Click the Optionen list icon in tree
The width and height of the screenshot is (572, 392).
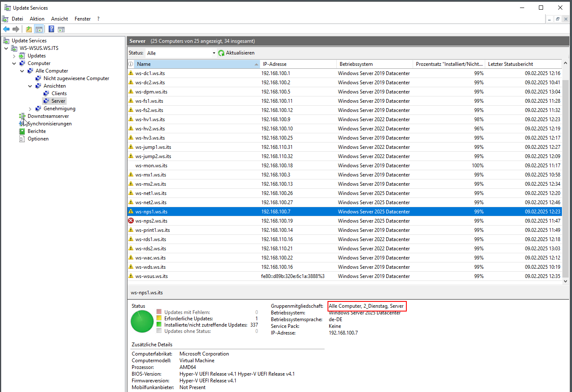pyautogui.click(x=22, y=139)
